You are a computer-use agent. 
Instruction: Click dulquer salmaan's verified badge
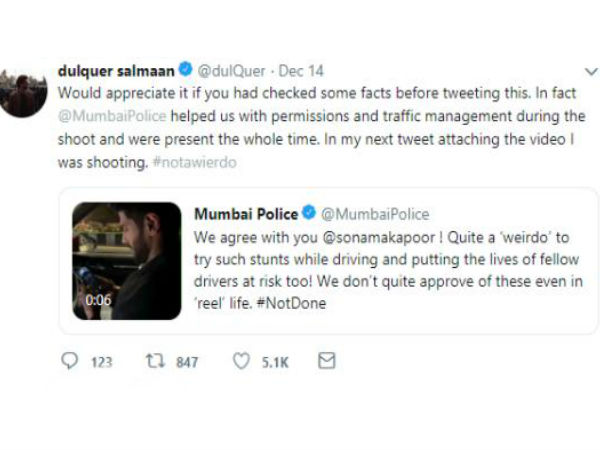[x=186, y=71]
